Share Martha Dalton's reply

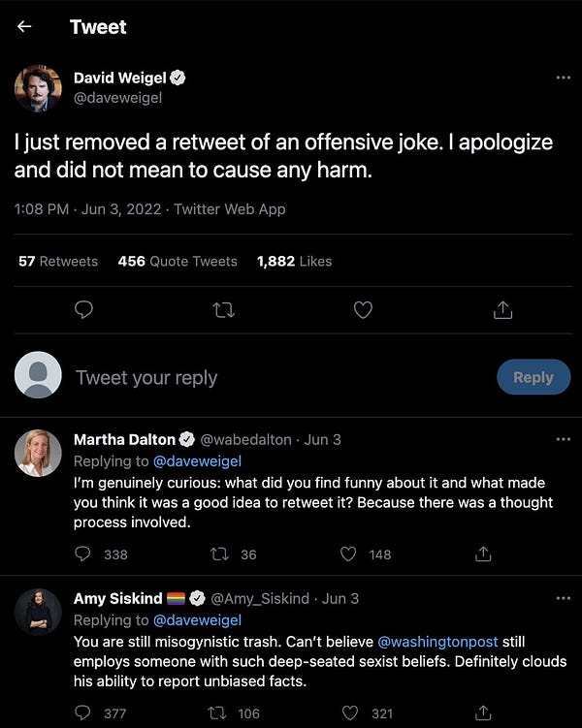click(x=483, y=554)
